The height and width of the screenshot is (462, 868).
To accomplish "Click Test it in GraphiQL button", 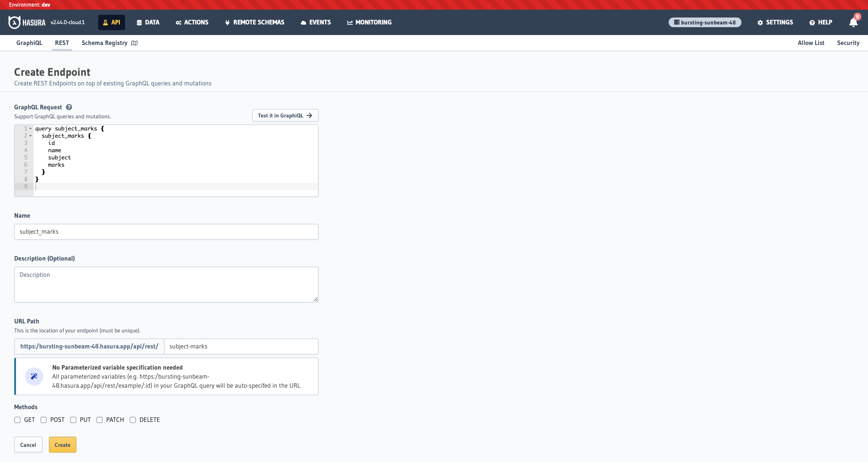I will pos(285,116).
